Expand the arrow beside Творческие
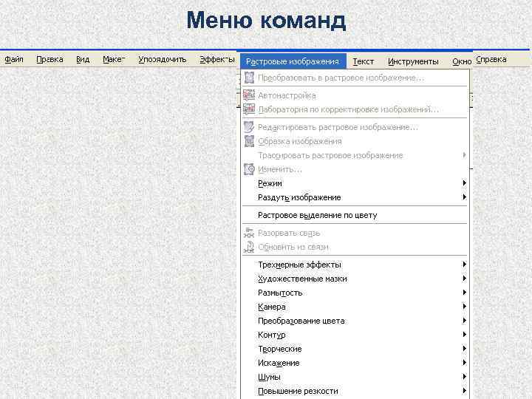The width and height of the screenshot is (532, 399). point(464,349)
